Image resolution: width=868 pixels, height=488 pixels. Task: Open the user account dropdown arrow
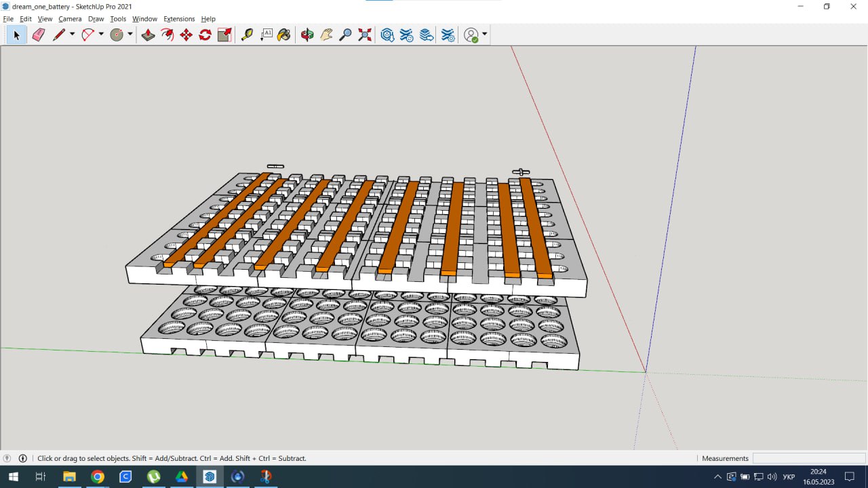pos(484,35)
